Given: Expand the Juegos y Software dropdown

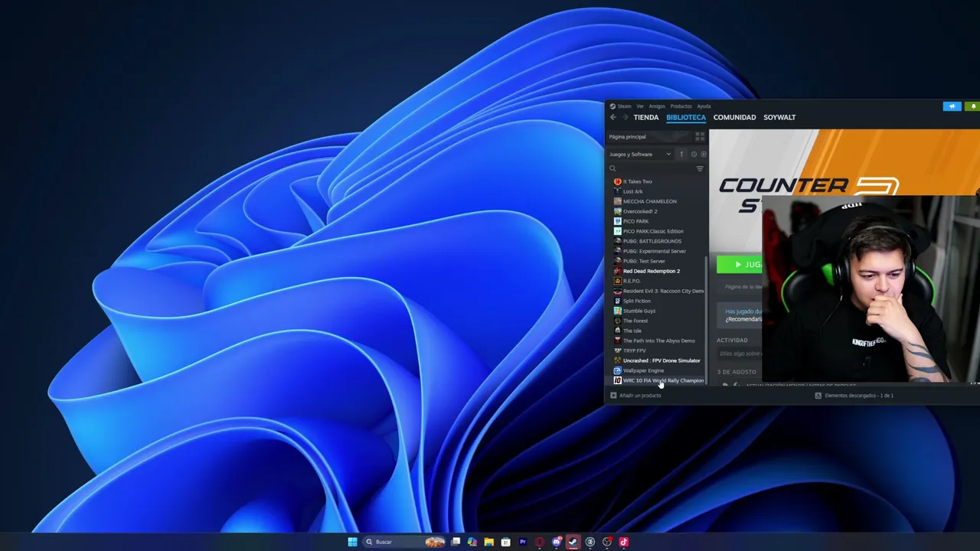Looking at the screenshot, I should [640, 154].
